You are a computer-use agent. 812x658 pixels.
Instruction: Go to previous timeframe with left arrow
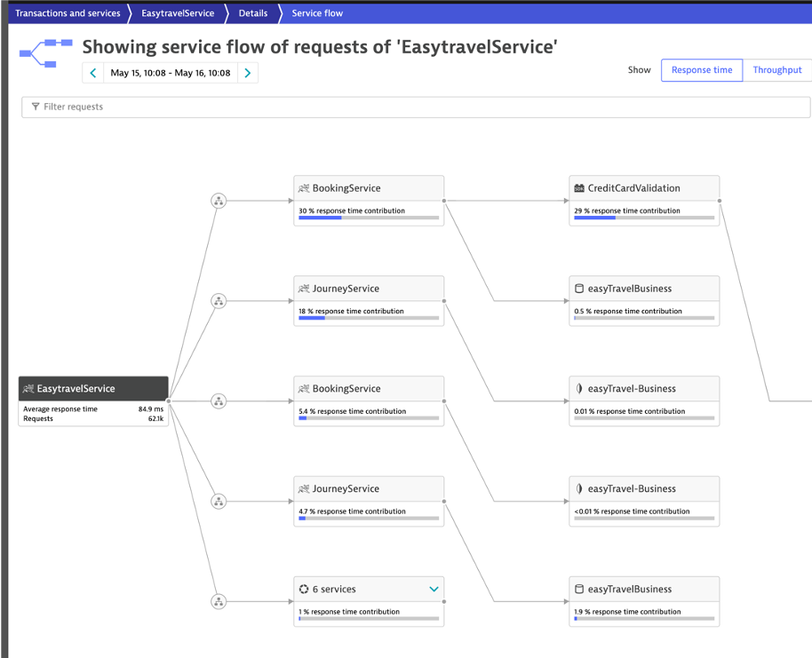coord(93,73)
